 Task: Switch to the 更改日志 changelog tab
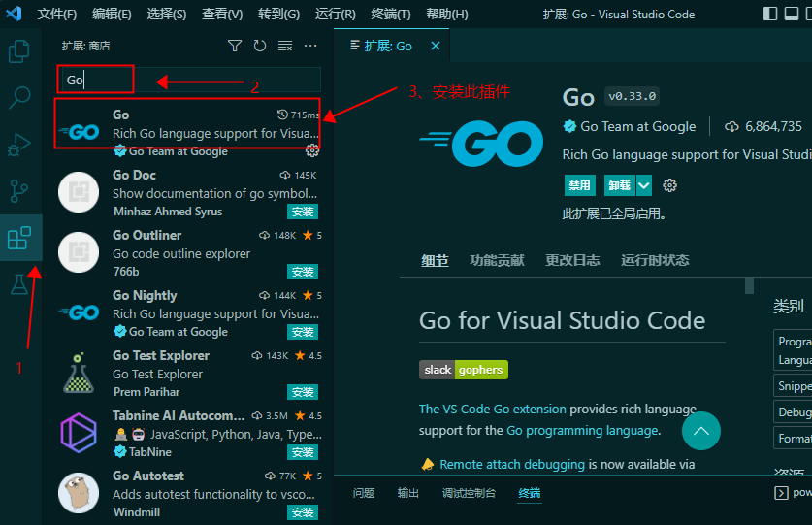572,260
